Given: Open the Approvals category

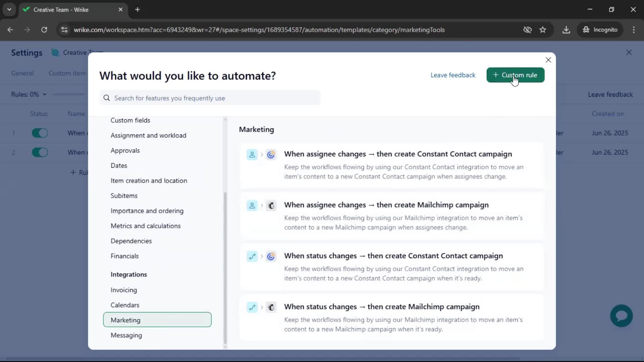Looking at the screenshot, I should (x=125, y=150).
